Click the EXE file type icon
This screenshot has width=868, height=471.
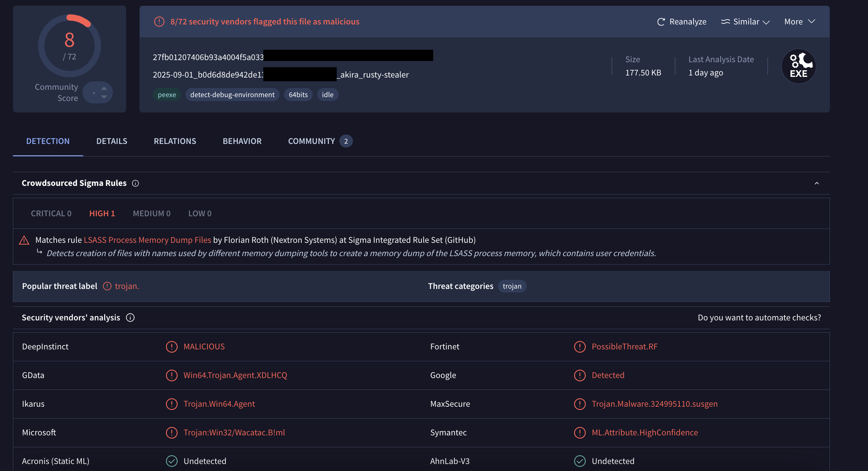coord(798,66)
